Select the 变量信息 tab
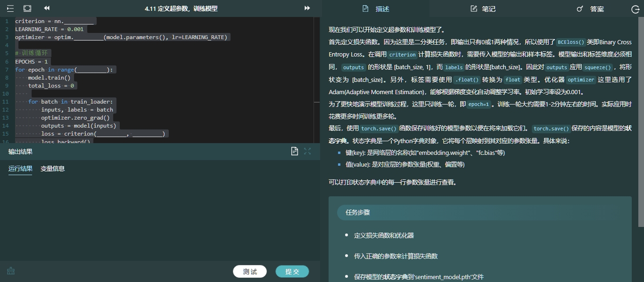644x282 pixels. tap(52, 169)
